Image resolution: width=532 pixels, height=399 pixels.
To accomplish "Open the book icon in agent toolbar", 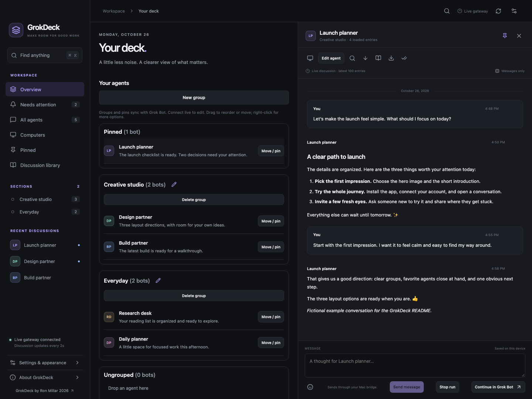I will (x=378, y=58).
